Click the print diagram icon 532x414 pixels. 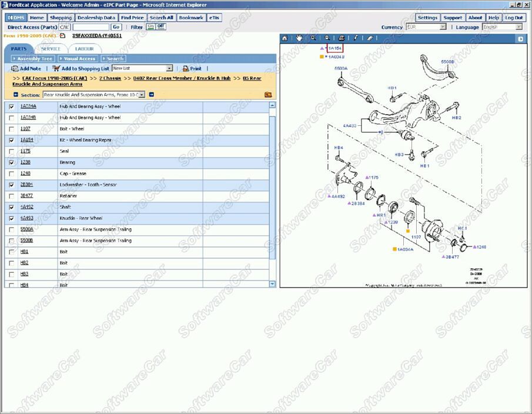[341, 38]
